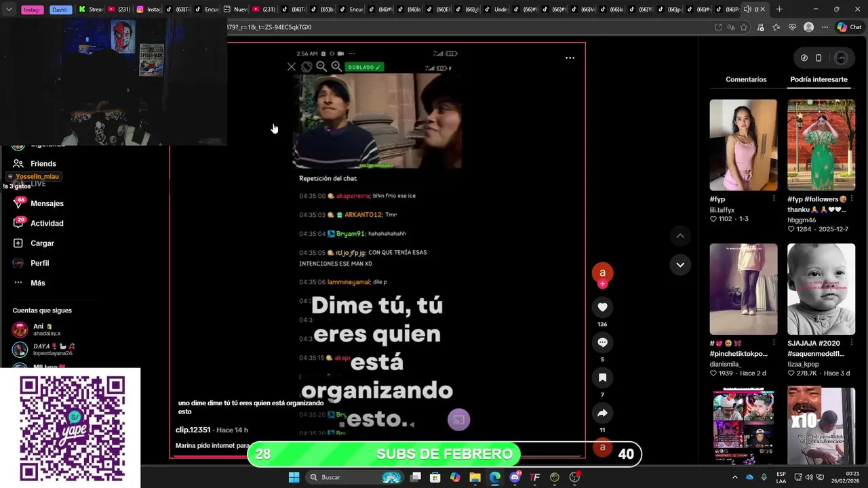Click the 'Cuentas que sigues' heading
Screen dimensions: 868x488
coord(42,310)
